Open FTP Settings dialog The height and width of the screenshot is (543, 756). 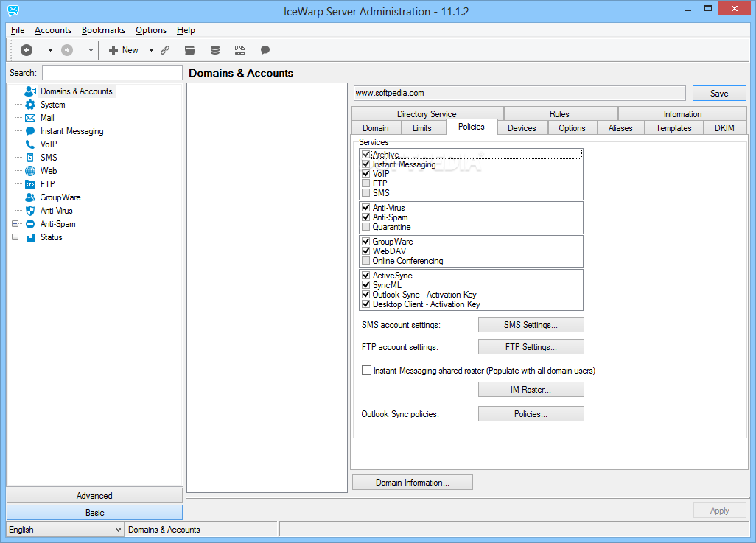531,347
